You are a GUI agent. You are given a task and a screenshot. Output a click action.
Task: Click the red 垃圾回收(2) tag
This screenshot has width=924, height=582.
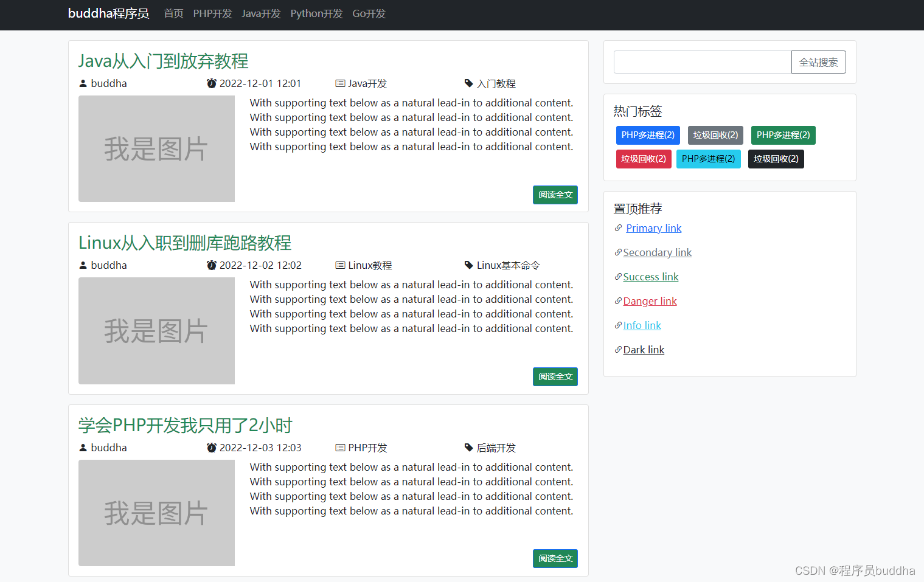[x=644, y=159]
